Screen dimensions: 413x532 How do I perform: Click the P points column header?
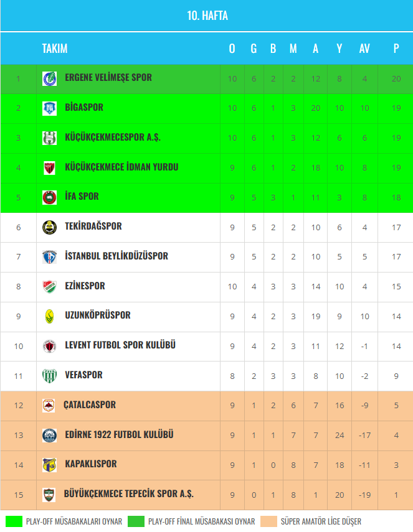pyautogui.click(x=396, y=49)
